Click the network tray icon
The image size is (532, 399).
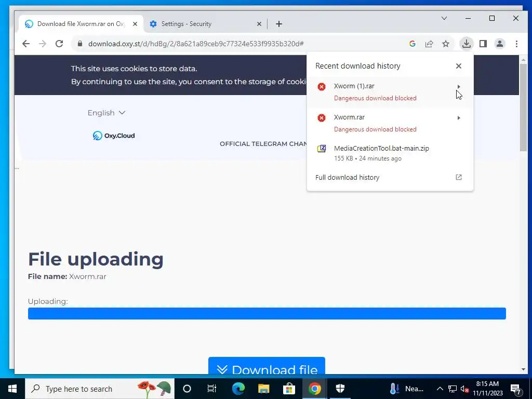pyautogui.click(x=453, y=389)
